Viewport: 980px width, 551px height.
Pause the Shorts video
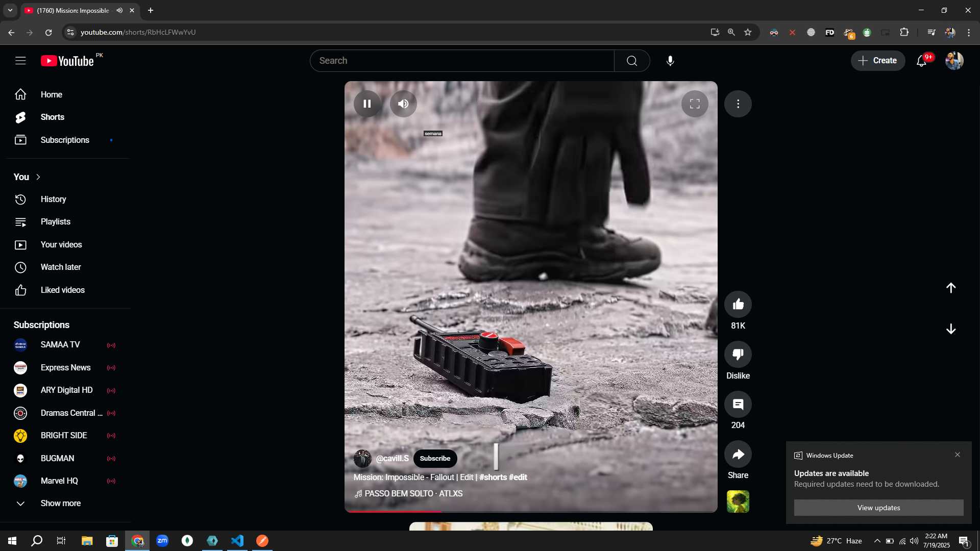(x=367, y=104)
